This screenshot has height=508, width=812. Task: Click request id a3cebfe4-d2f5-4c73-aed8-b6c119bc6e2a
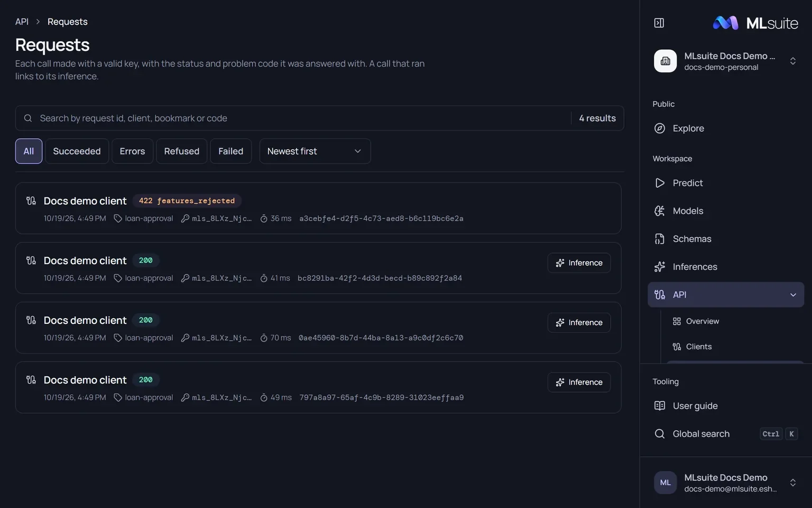tap(381, 219)
